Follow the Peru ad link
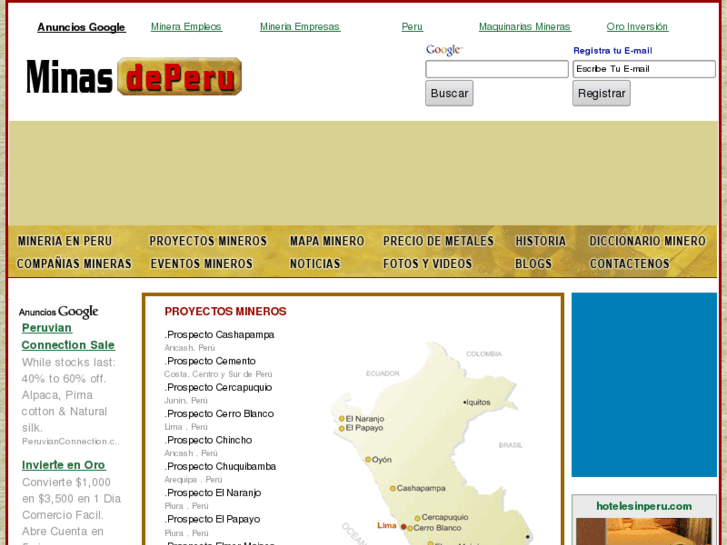The width and height of the screenshot is (727, 545). click(412, 27)
